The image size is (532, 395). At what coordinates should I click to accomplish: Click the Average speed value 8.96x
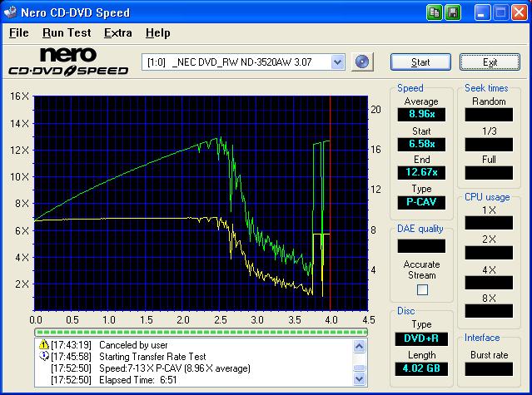point(421,114)
